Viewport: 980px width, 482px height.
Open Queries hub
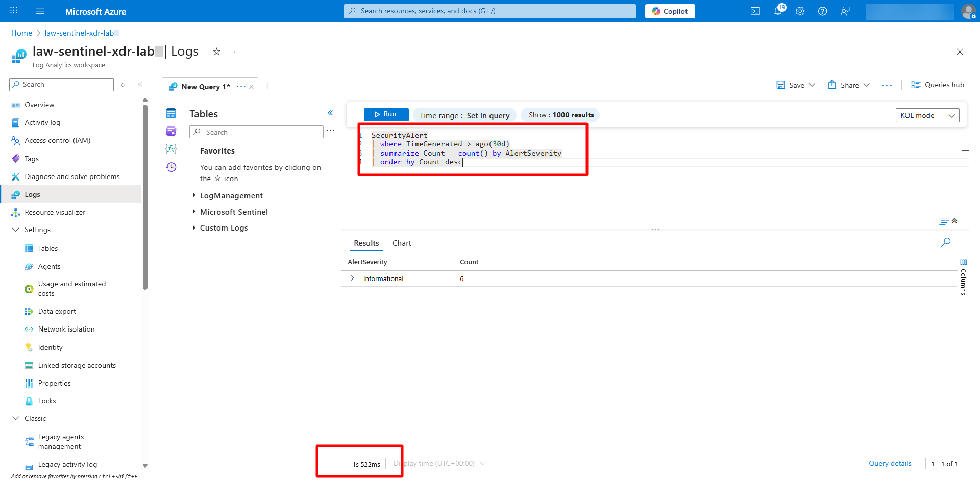[x=938, y=85]
